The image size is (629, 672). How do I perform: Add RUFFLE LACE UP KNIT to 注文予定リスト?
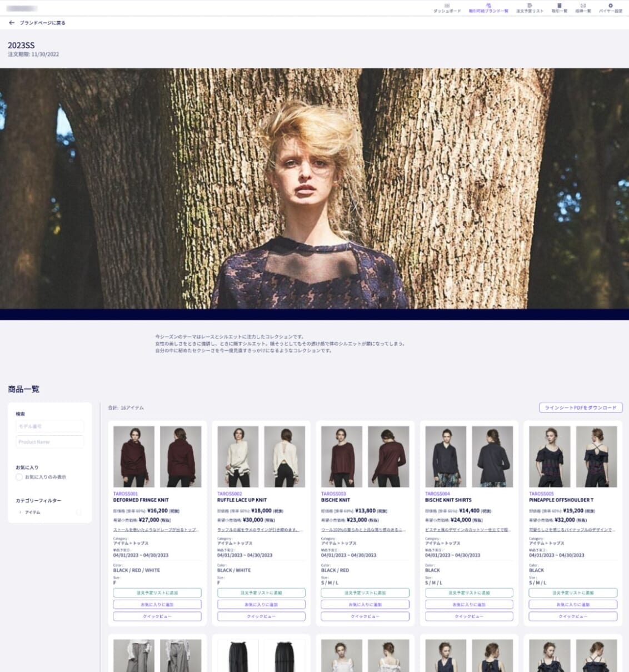coord(261,593)
